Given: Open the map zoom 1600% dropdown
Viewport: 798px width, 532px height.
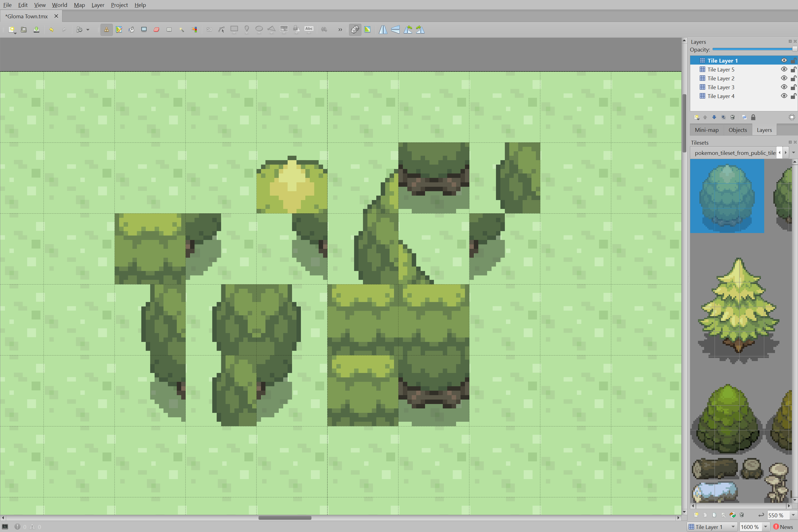Looking at the screenshot, I should pyautogui.click(x=766, y=526).
